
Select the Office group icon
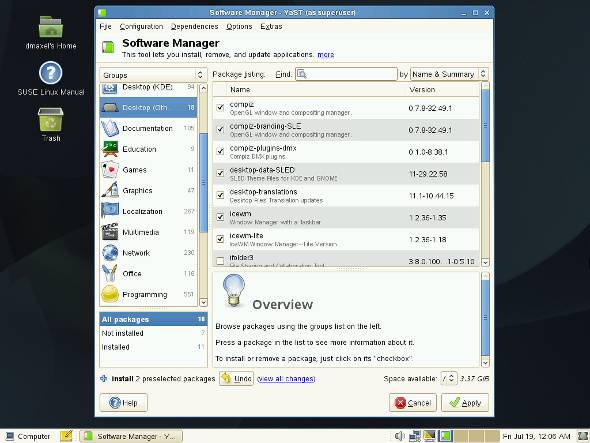[x=110, y=274]
